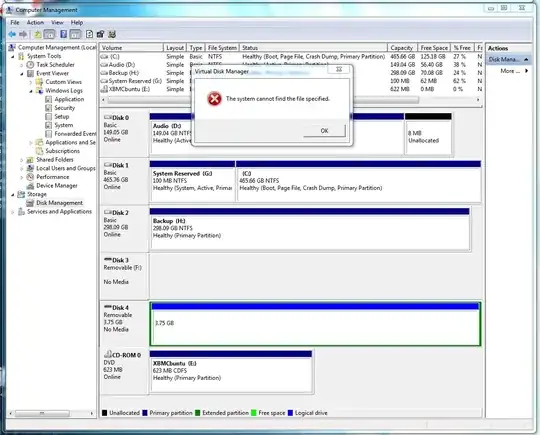Select Forwarded Events in the tree
Viewport: 540px width, 435px height.
[75, 134]
